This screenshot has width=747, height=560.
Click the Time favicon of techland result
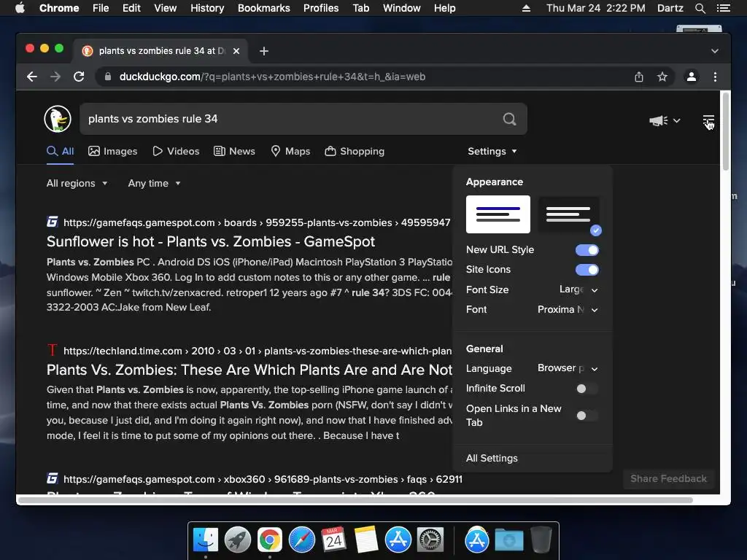(52, 351)
